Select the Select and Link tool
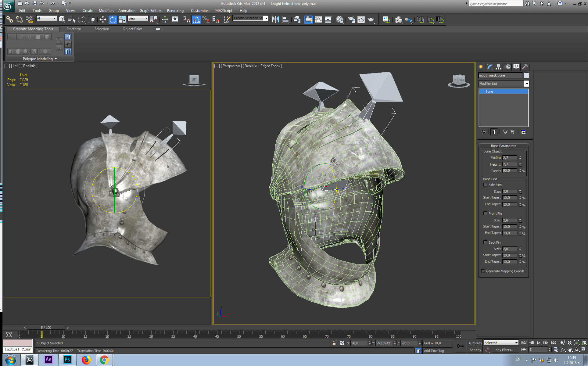The width and height of the screenshot is (588, 366). pyautogui.click(x=9, y=20)
